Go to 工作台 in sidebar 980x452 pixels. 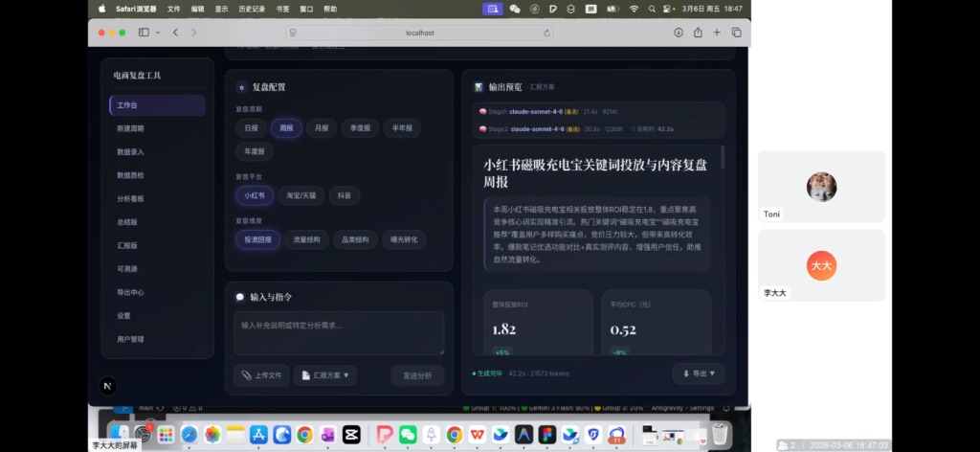[x=158, y=105]
